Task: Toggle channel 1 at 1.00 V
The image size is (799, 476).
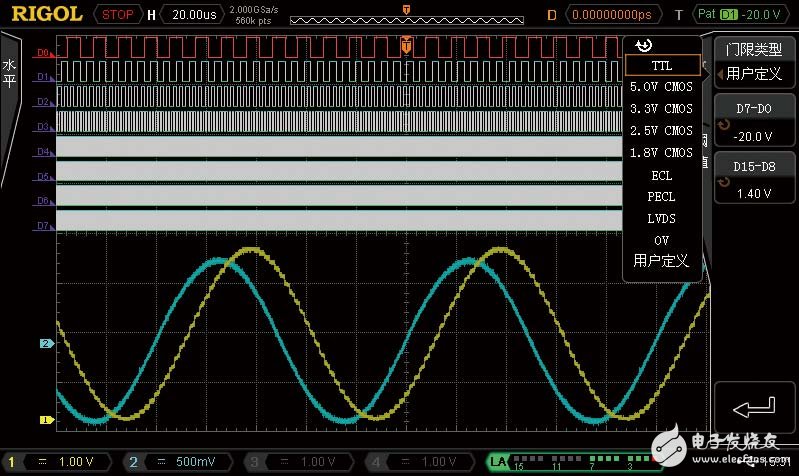Action: pos(62,461)
